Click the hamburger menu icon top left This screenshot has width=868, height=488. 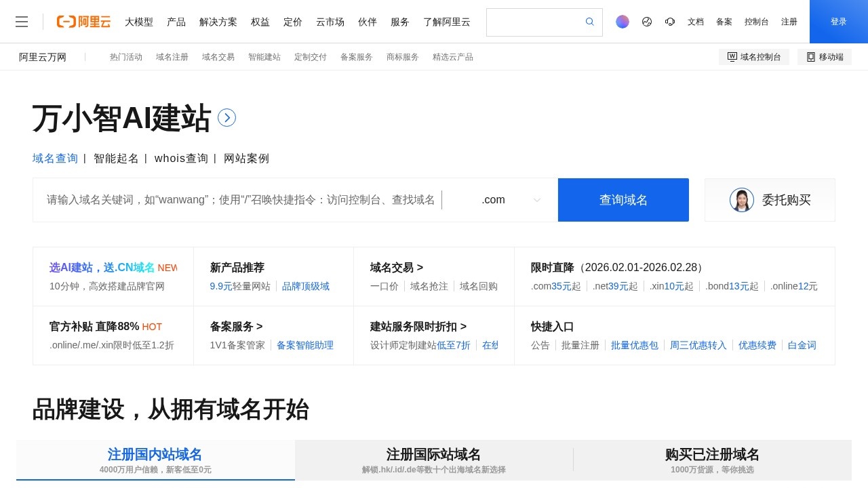point(22,22)
